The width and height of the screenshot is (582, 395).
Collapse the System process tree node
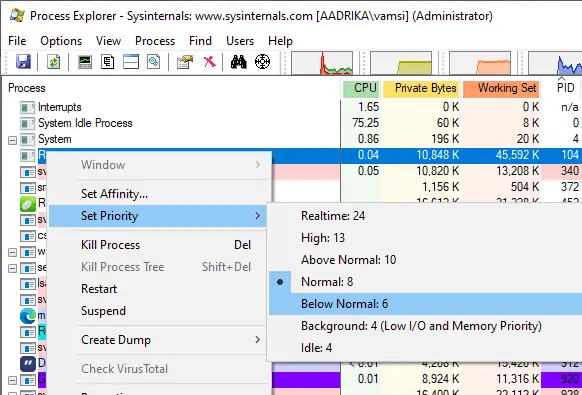12,140
